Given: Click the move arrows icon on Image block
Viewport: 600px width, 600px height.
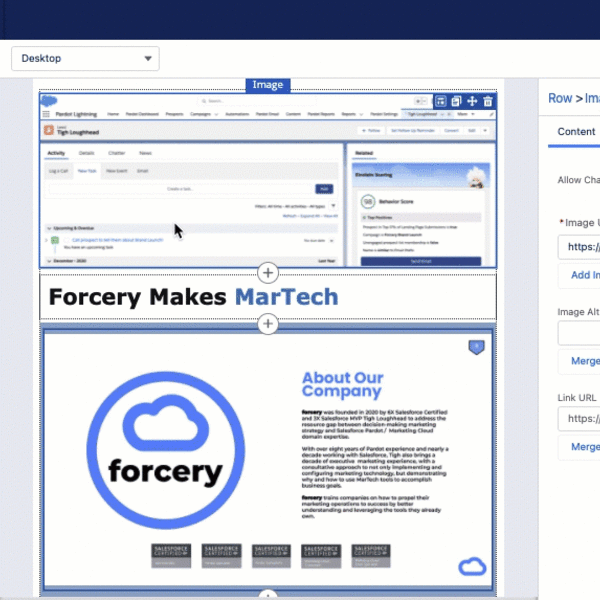Looking at the screenshot, I should click(x=472, y=101).
